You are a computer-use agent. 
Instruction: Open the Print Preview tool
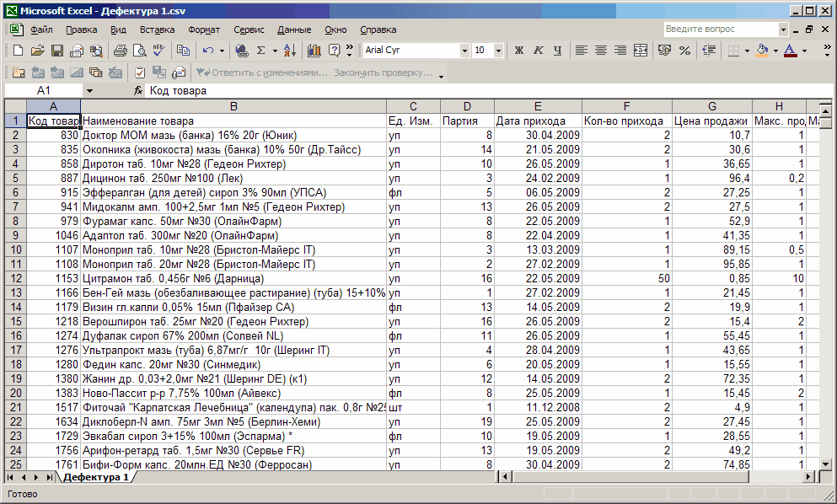point(138,51)
